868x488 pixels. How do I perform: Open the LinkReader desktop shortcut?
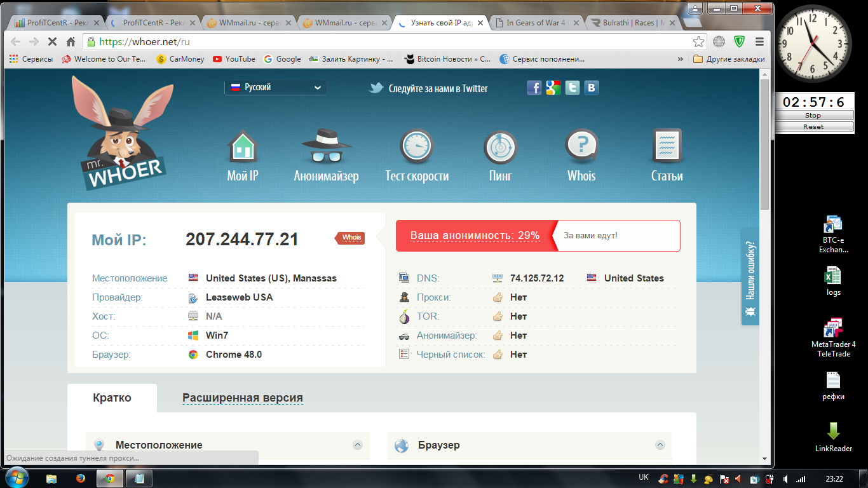pyautogui.click(x=833, y=437)
